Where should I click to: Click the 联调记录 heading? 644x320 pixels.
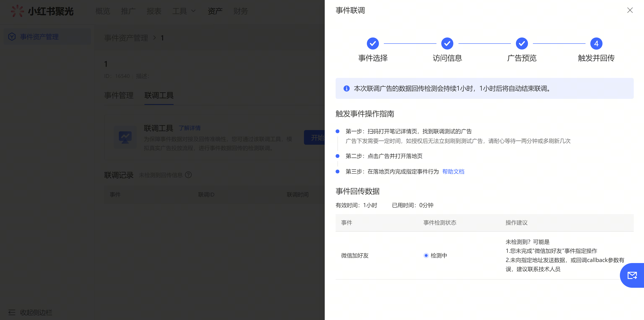119,175
